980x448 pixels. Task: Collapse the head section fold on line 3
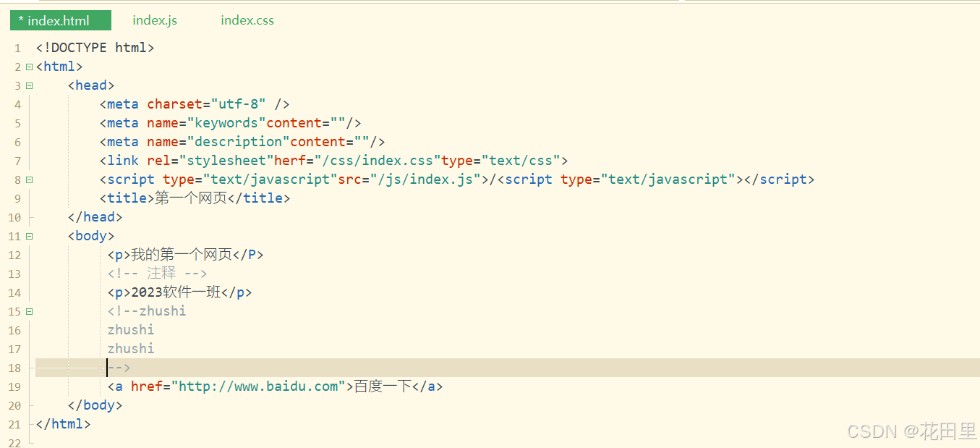(x=29, y=85)
